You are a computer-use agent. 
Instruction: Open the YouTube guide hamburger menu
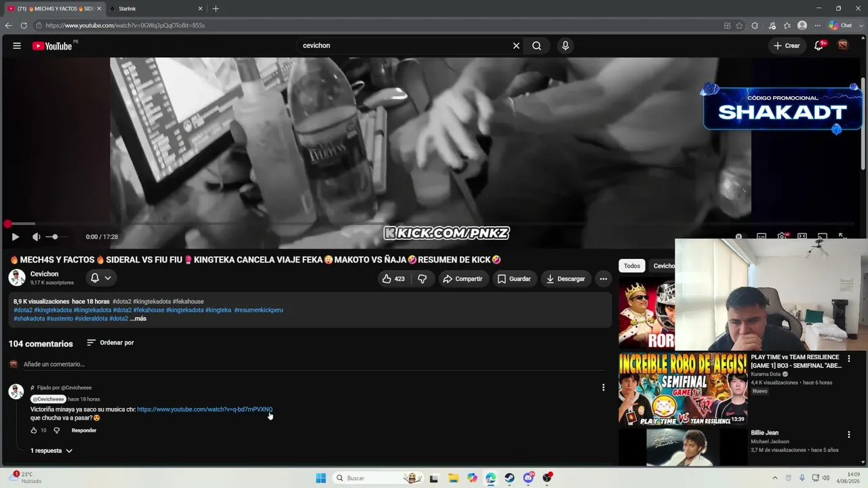pyautogui.click(x=17, y=45)
